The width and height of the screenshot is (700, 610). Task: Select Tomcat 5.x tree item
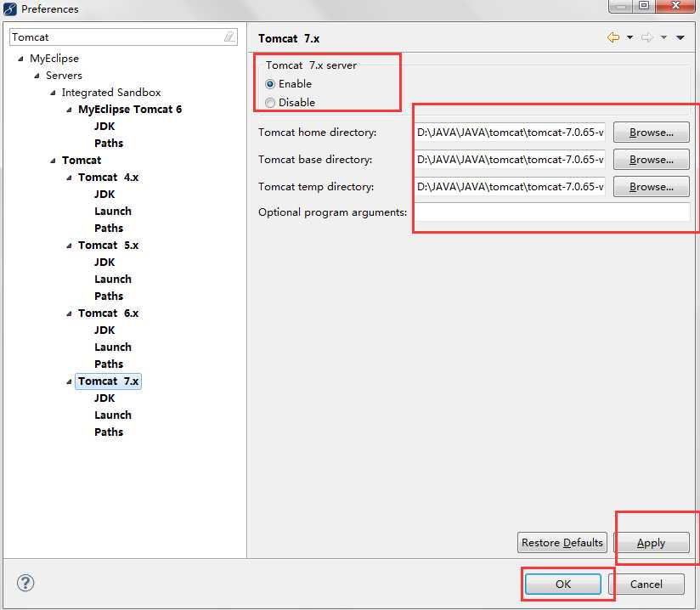pos(109,246)
